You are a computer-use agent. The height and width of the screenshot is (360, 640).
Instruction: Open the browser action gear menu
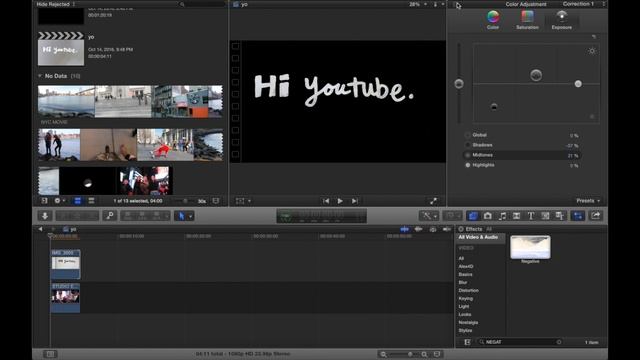pos(59,201)
